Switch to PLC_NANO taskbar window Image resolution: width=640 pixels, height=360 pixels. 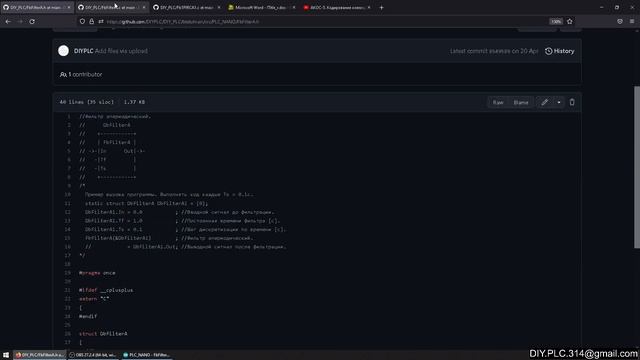pyautogui.click(x=147, y=355)
